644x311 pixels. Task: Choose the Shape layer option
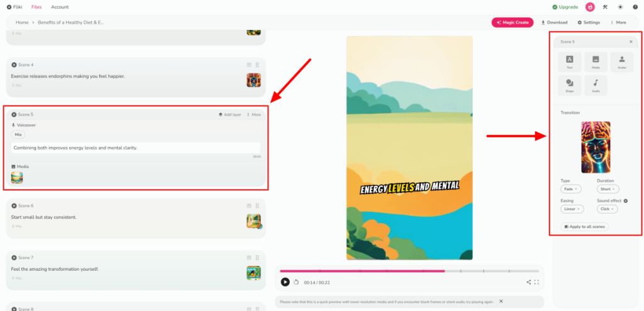570,85
